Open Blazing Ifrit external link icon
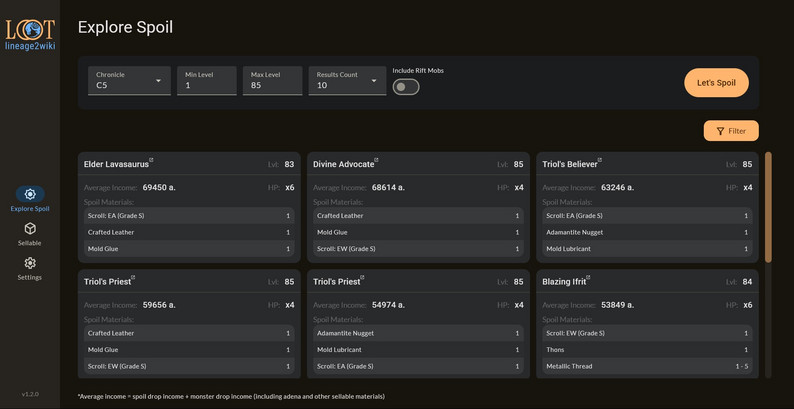 590,278
